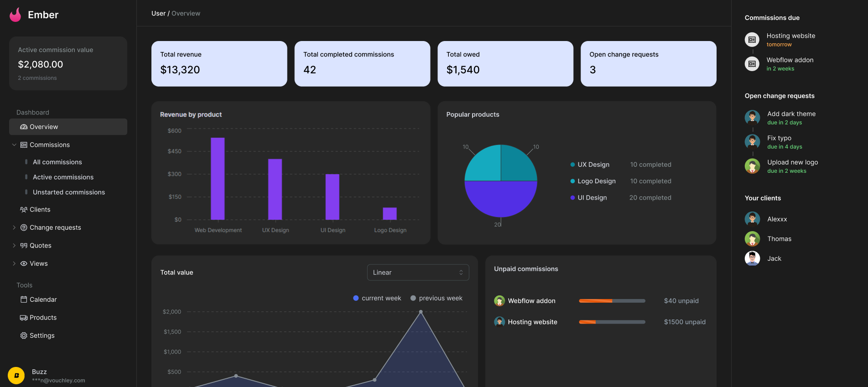Click the Quotes quotation-mark icon
The height and width of the screenshot is (387, 868).
(x=24, y=246)
